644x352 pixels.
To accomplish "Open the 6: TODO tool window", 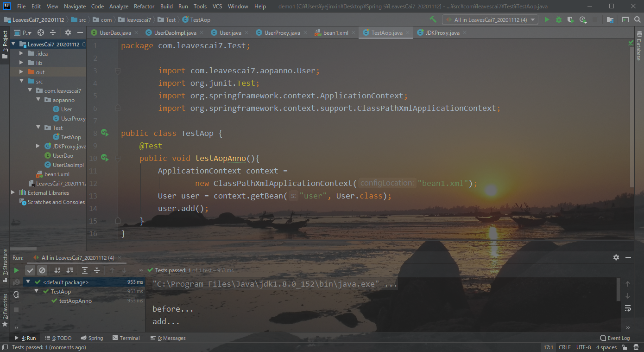I will pyautogui.click(x=58, y=338).
